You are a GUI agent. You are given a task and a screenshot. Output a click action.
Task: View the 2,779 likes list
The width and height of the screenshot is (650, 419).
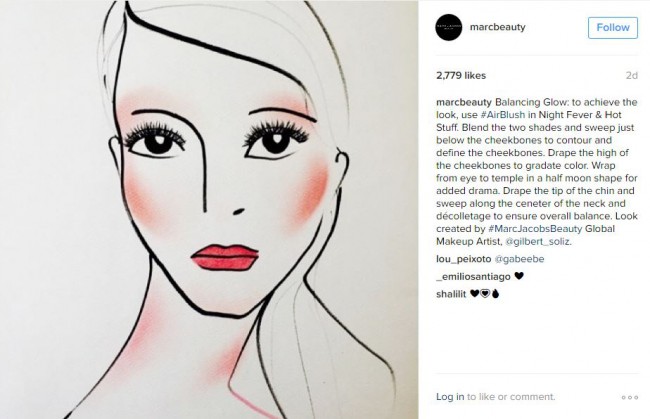(461, 75)
